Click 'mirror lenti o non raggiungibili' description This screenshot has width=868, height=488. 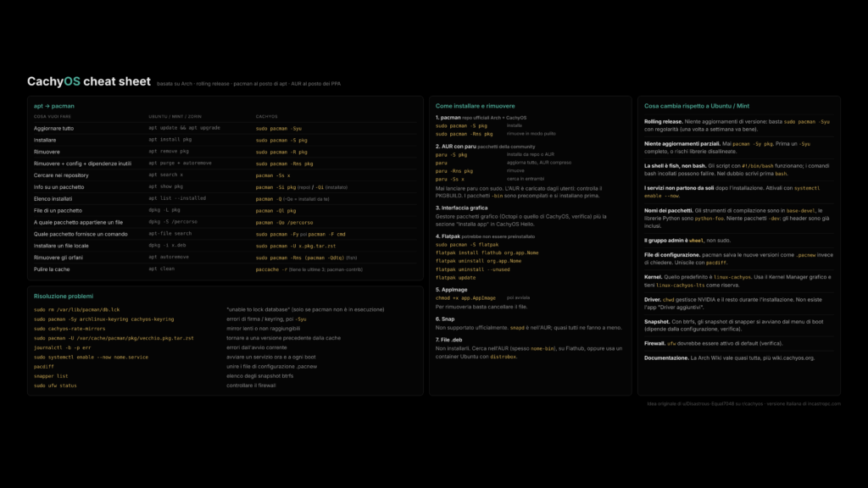(263, 329)
